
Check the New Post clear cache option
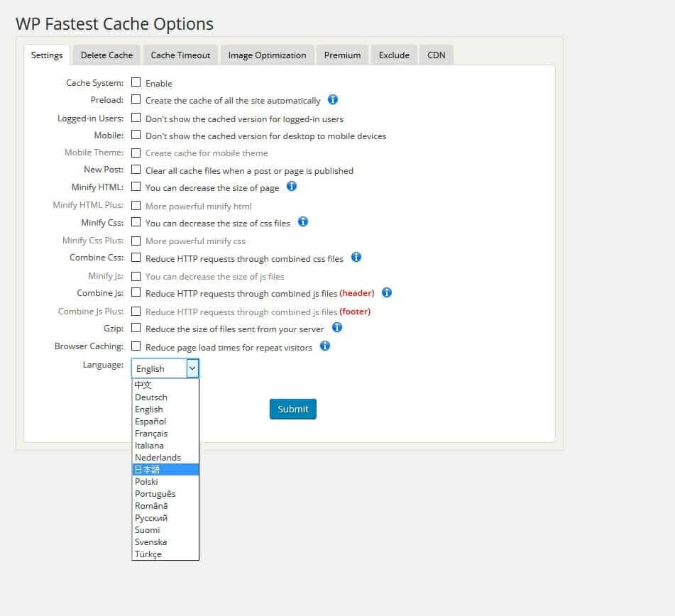coord(136,170)
